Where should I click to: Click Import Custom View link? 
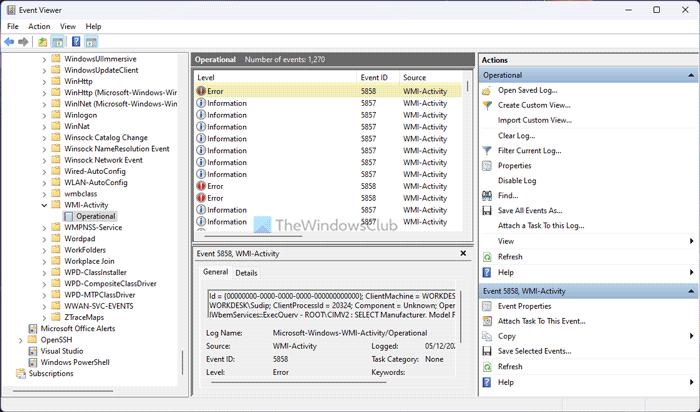(535, 120)
